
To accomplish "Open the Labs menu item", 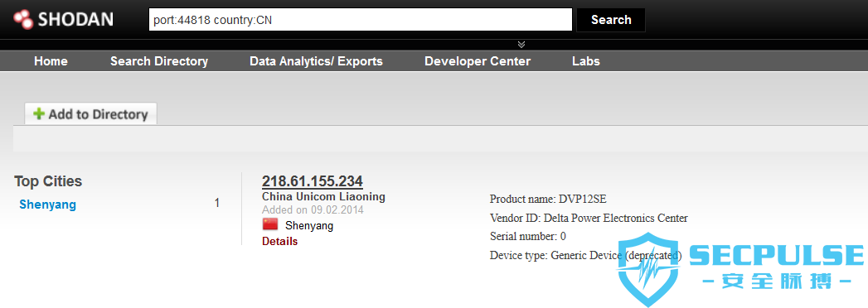I will (x=586, y=61).
